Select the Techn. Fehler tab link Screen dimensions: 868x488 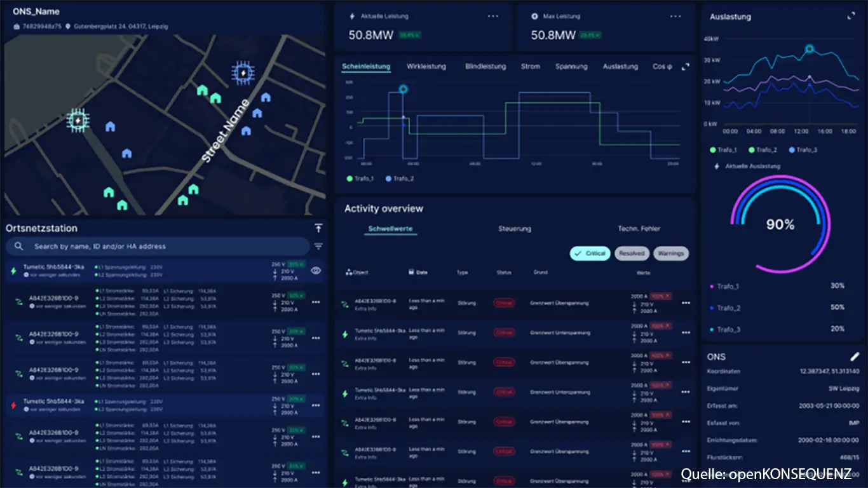coord(639,229)
